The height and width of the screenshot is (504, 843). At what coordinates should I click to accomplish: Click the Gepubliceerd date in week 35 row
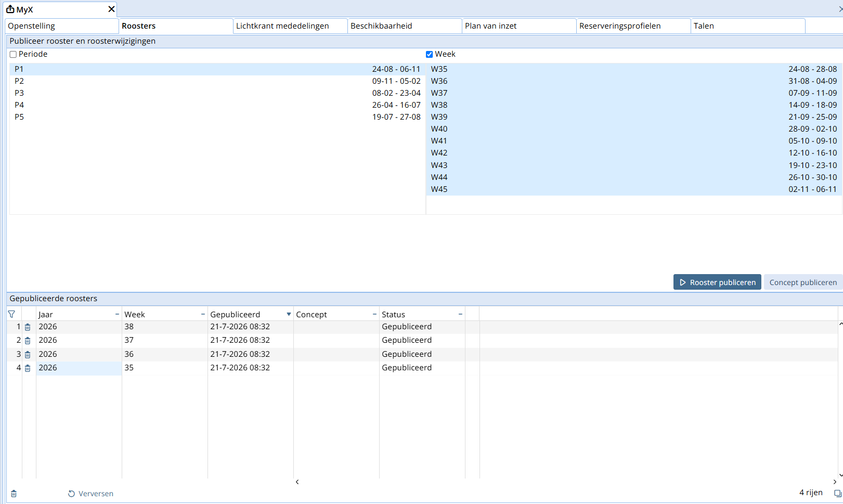(251, 368)
